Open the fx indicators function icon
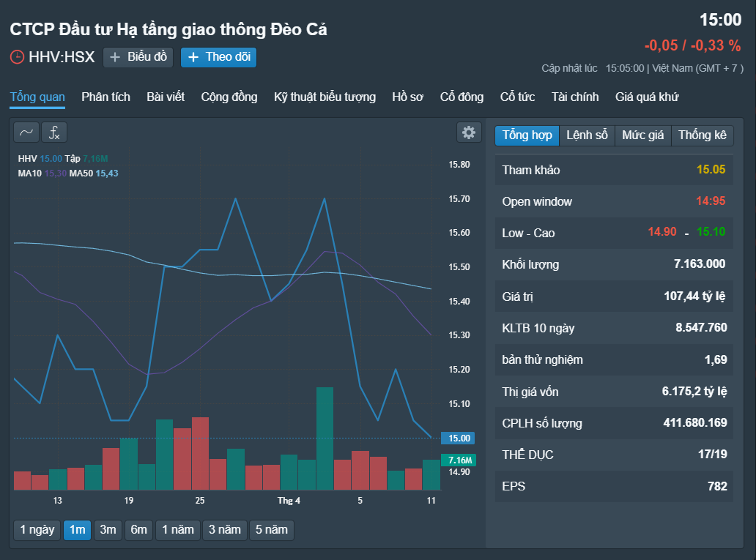Image resolution: width=756 pixels, height=560 pixels. coord(54,132)
